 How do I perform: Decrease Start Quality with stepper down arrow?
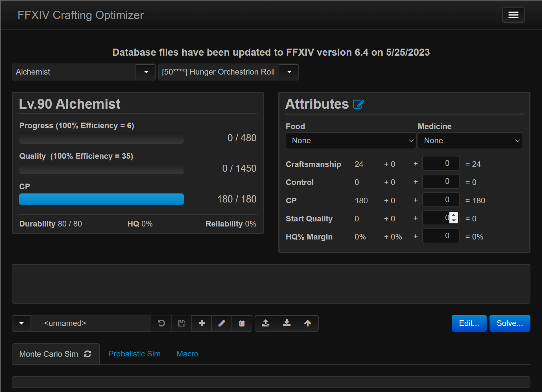[x=454, y=221]
